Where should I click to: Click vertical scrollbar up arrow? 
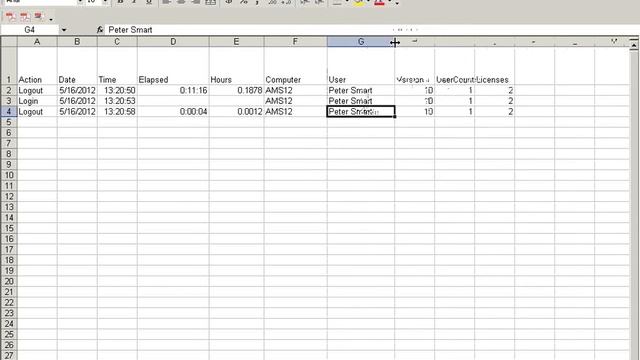[x=633, y=46]
